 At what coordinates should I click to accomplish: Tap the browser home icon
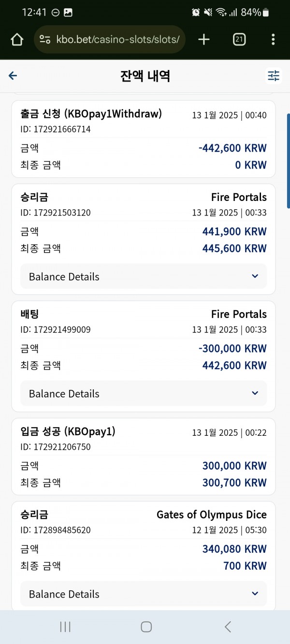17,39
